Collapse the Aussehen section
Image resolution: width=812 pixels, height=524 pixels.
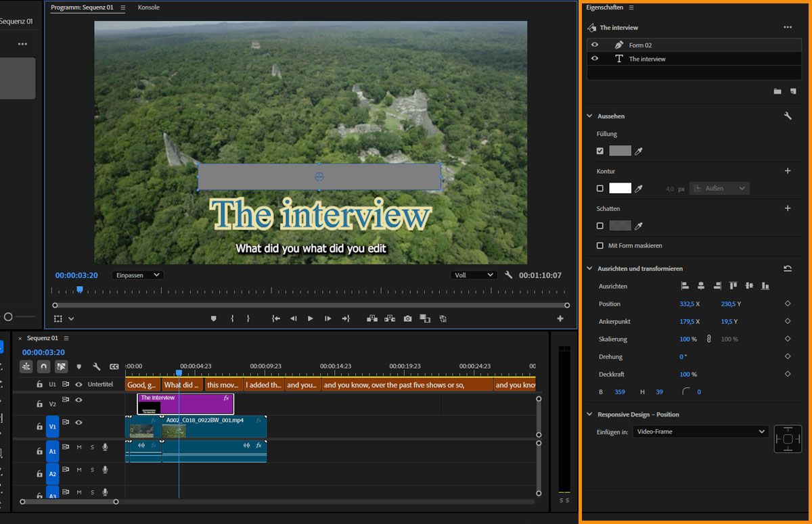click(x=589, y=116)
